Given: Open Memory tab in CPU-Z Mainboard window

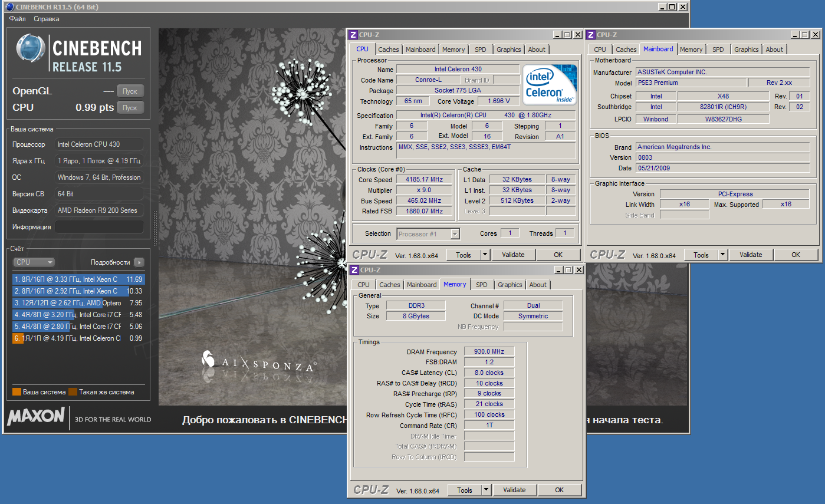Looking at the screenshot, I should pos(691,50).
